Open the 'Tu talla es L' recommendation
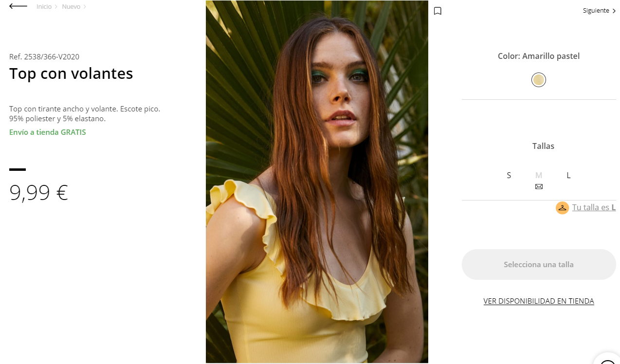The height and width of the screenshot is (364, 620). (594, 207)
